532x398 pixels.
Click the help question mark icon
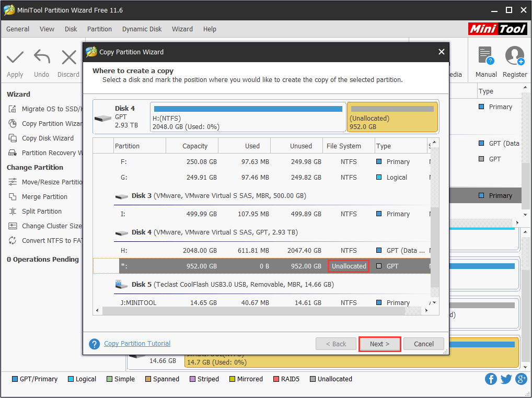(x=94, y=344)
